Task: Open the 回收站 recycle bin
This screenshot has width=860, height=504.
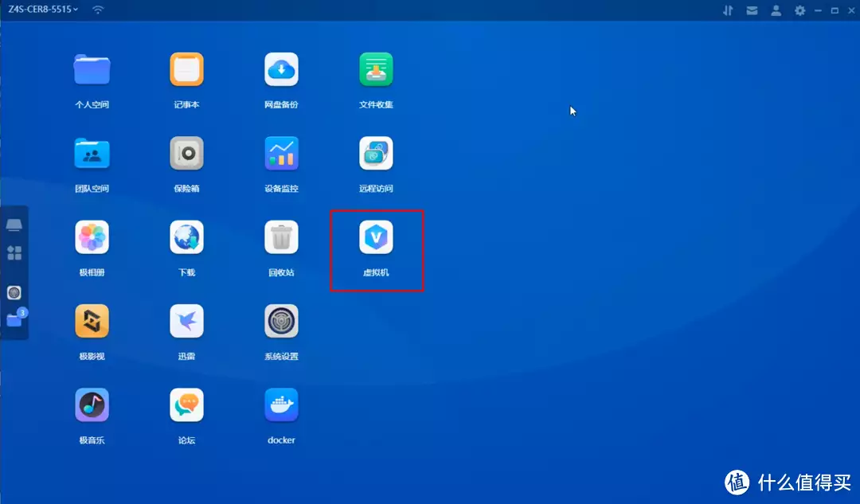Action: 281,237
